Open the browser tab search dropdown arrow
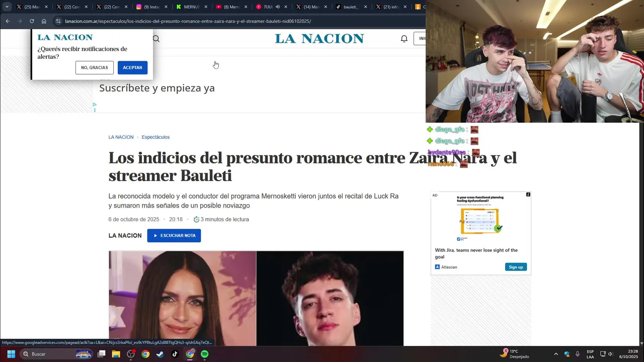Viewport: 644px width, 362px height. click(7, 7)
